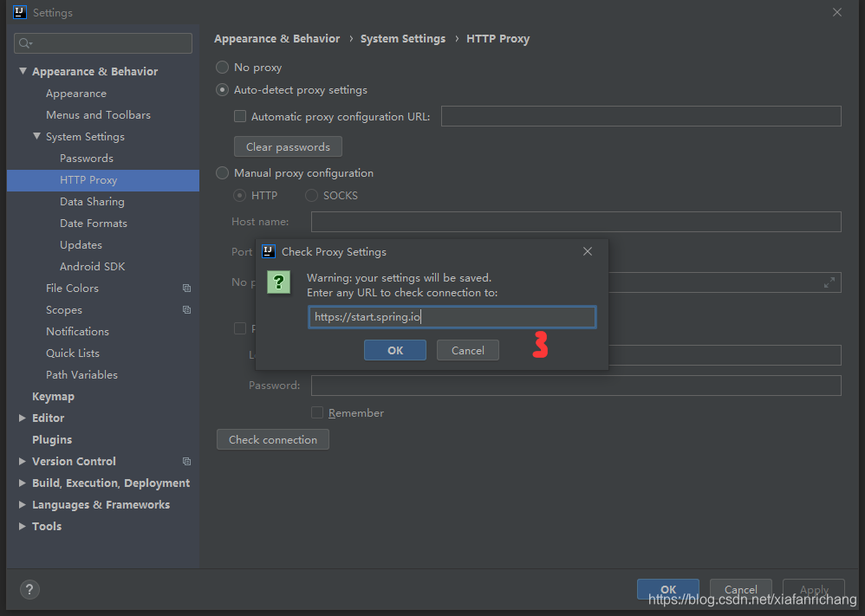865x616 pixels.
Task: Open Path Variables settings
Action: (x=81, y=375)
